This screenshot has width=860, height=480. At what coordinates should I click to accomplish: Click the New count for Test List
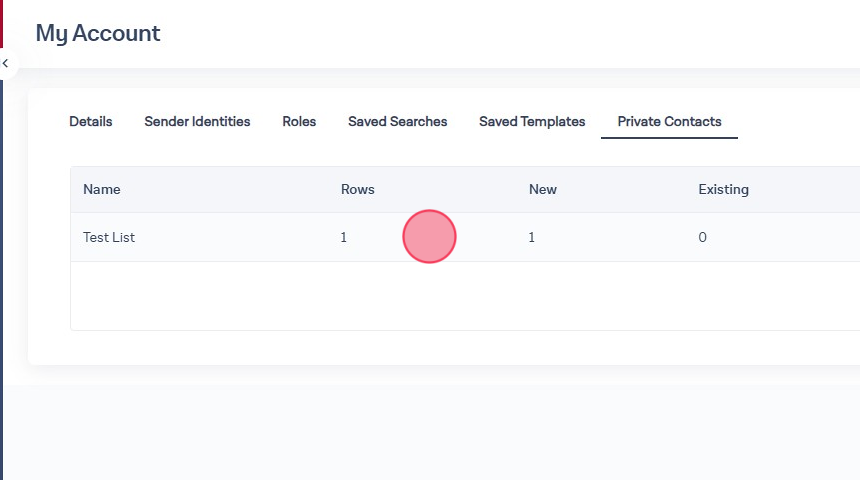tap(532, 238)
